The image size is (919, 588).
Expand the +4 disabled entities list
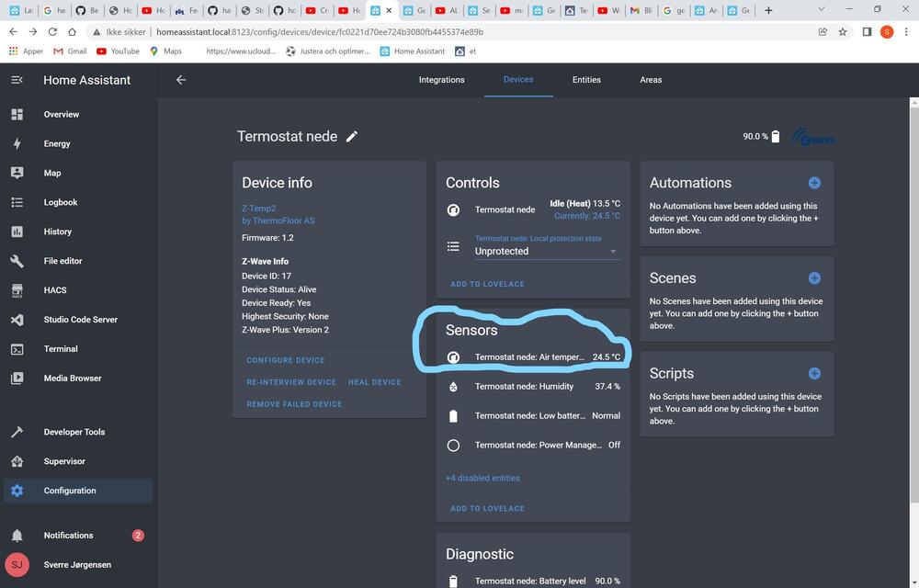tap(482, 478)
